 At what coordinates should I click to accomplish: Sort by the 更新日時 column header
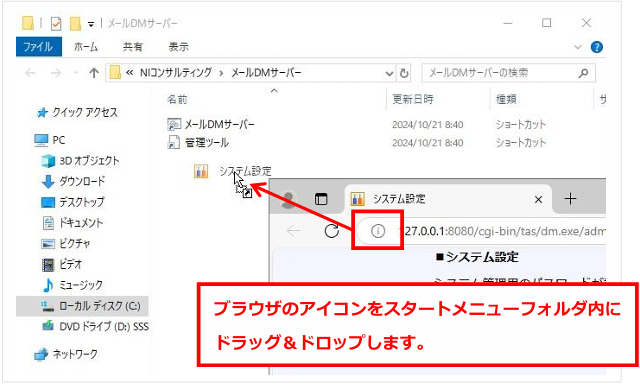point(413,99)
